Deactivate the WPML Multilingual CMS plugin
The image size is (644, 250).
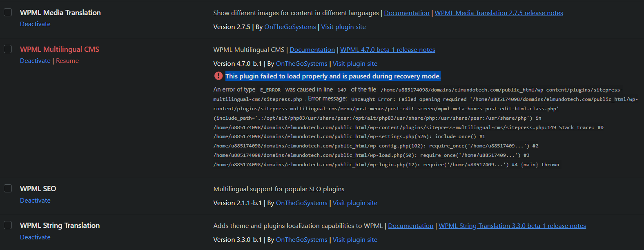[35, 61]
